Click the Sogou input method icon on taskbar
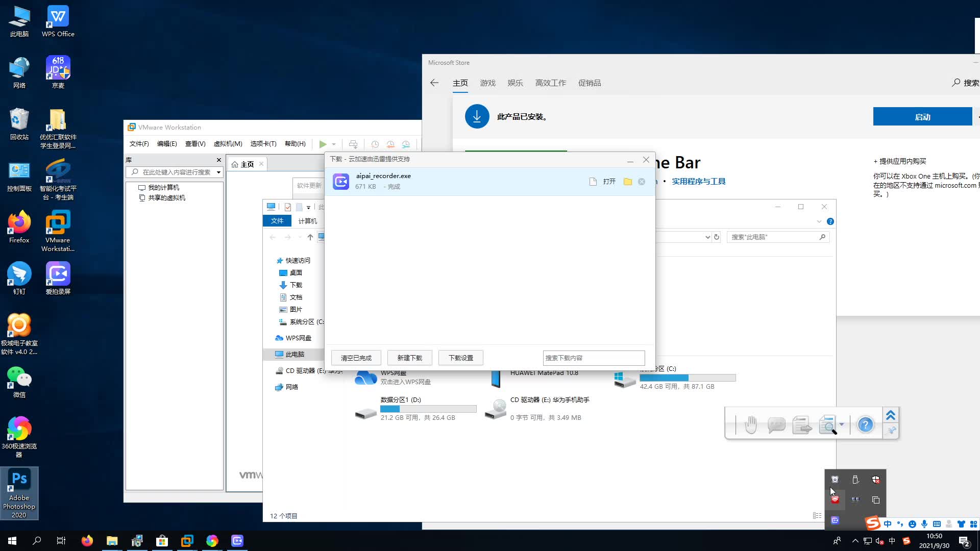The image size is (980, 551). tap(906, 541)
